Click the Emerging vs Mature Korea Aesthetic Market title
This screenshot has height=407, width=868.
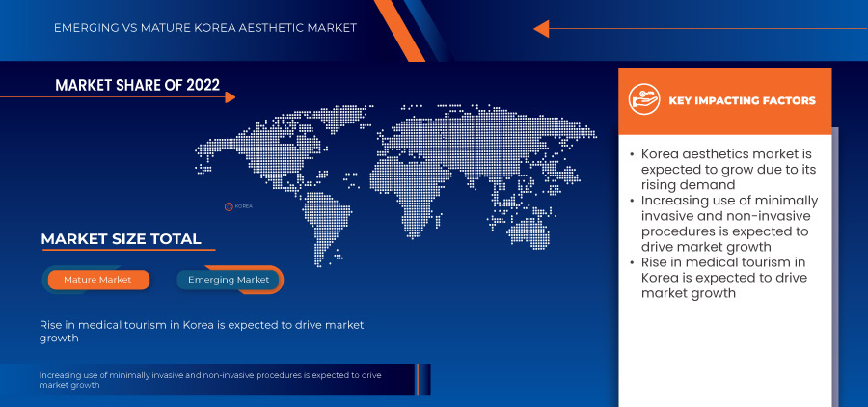tap(204, 28)
